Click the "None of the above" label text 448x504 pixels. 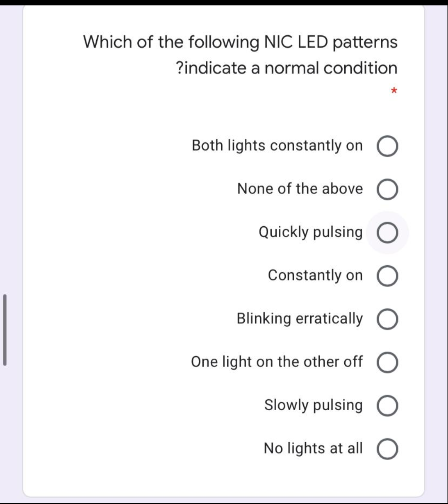(299, 189)
